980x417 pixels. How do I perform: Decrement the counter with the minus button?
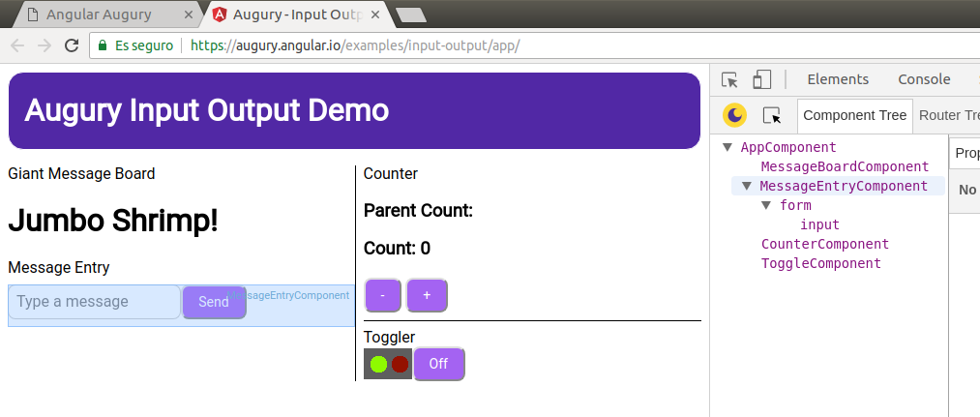point(383,295)
